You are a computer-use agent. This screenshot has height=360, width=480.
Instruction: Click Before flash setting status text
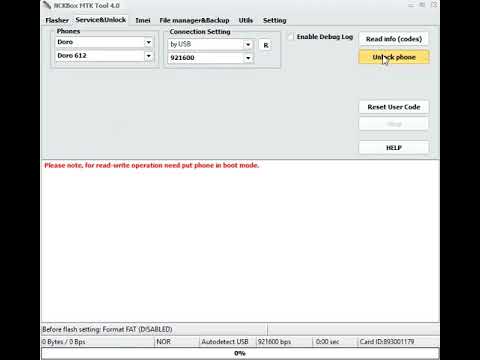[x=107, y=329]
